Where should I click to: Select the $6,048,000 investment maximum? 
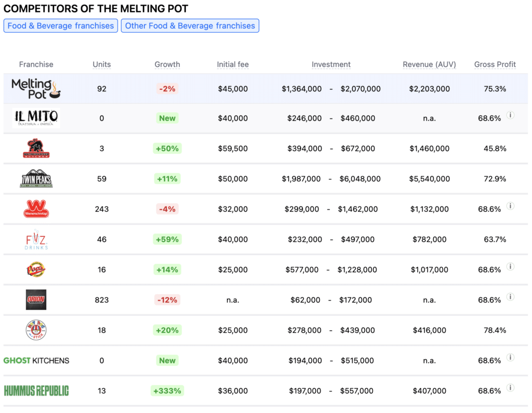(360, 179)
